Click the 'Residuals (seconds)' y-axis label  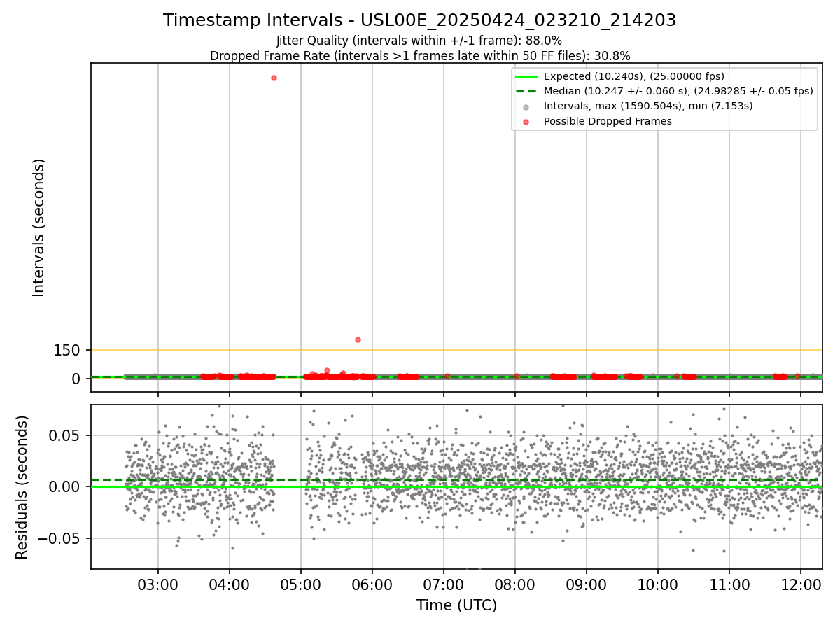[x=22, y=487]
